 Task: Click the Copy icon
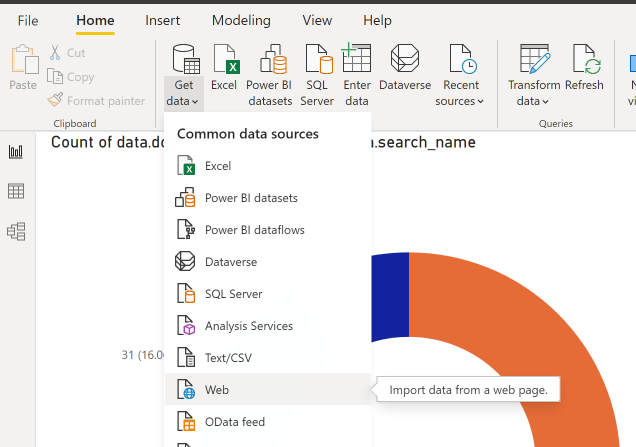55,76
